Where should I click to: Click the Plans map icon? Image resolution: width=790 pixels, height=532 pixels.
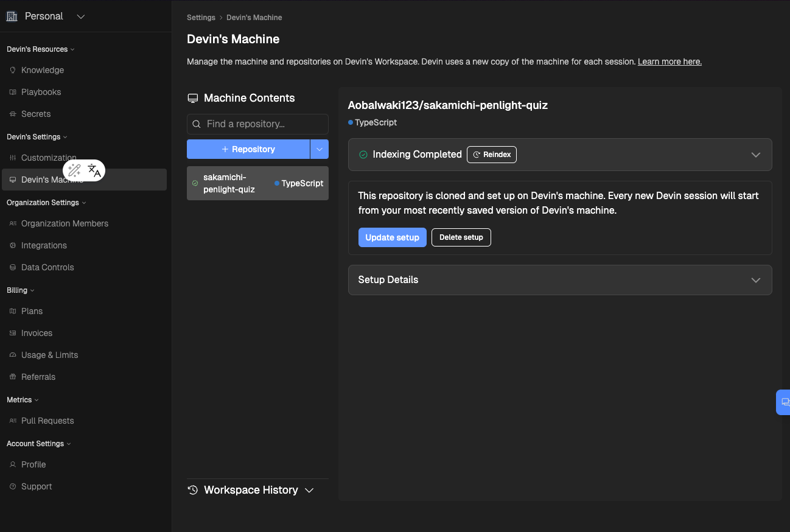point(13,311)
